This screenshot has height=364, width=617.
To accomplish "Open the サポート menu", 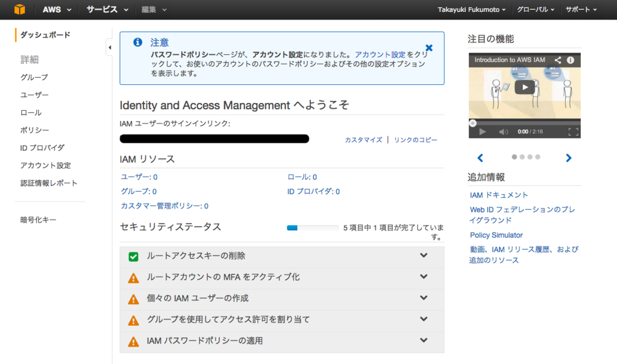I will click(x=581, y=10).
